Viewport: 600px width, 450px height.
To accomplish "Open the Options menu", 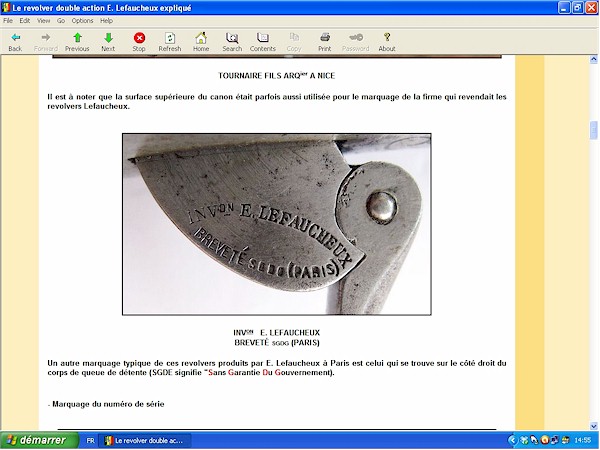I will (x=82, y=21).
